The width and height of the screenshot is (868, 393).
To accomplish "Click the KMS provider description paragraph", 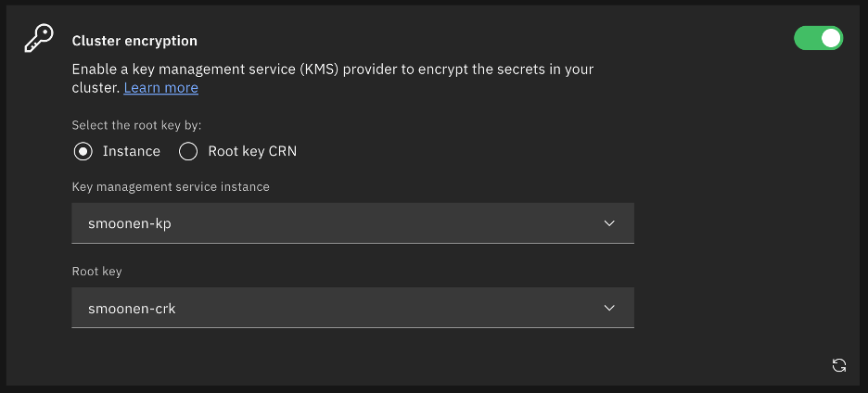I will click(332, 70).
